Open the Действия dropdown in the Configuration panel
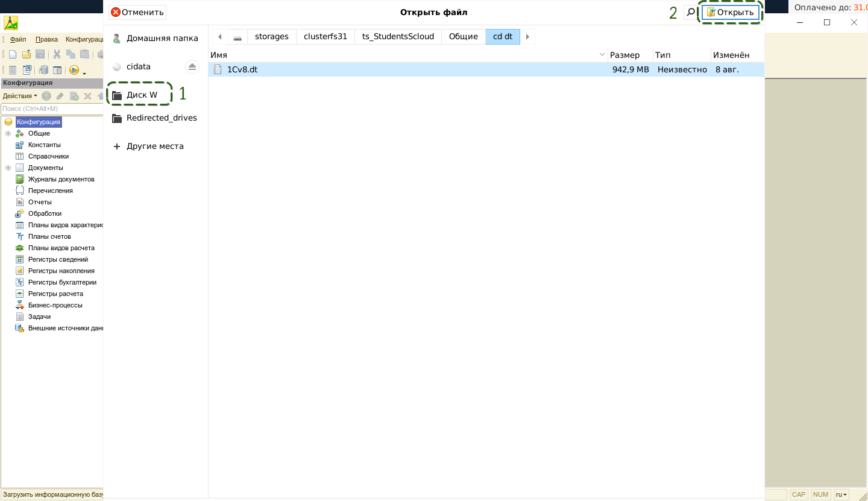The height and width of the screenshot is (501, 868). (x=20, y=96)
